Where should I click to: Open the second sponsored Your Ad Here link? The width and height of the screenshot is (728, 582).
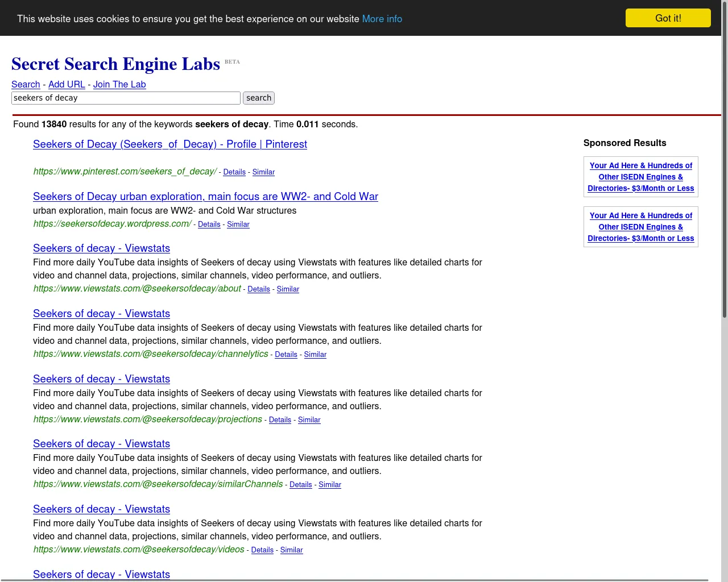[x=641, y=227]
